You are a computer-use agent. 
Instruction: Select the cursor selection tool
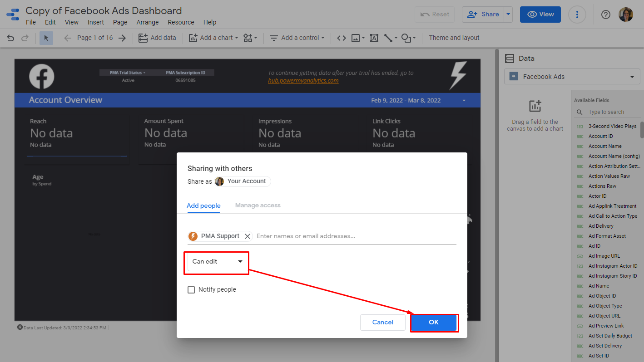pyautogui.click(x=46, y=38)
